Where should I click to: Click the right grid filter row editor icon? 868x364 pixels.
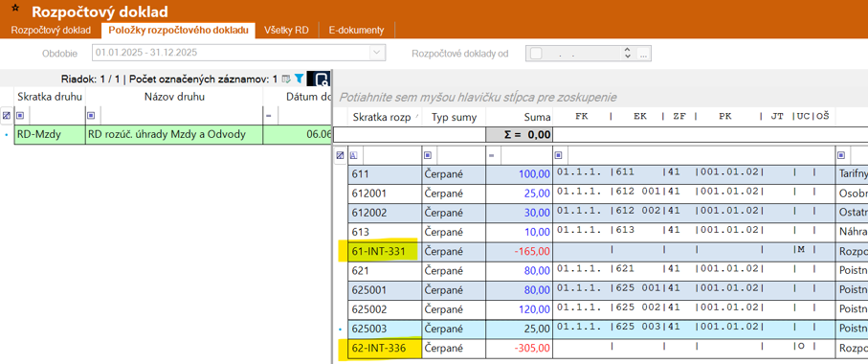(x=341, y=156)
